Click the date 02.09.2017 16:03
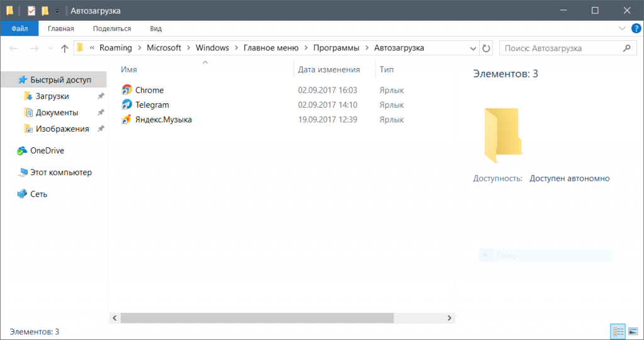This screenshot has width=644, height=340. (x=328, y=90)
